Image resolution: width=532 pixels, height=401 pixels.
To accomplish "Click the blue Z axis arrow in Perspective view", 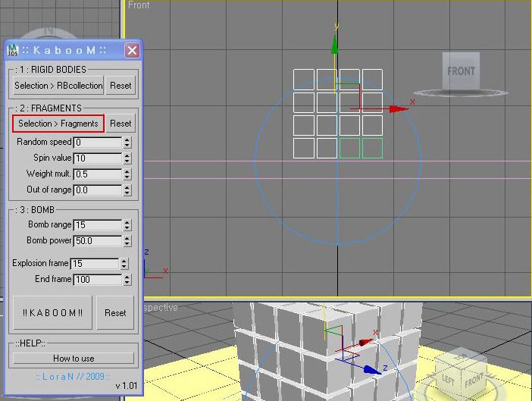I will click(x=372, y=369).
